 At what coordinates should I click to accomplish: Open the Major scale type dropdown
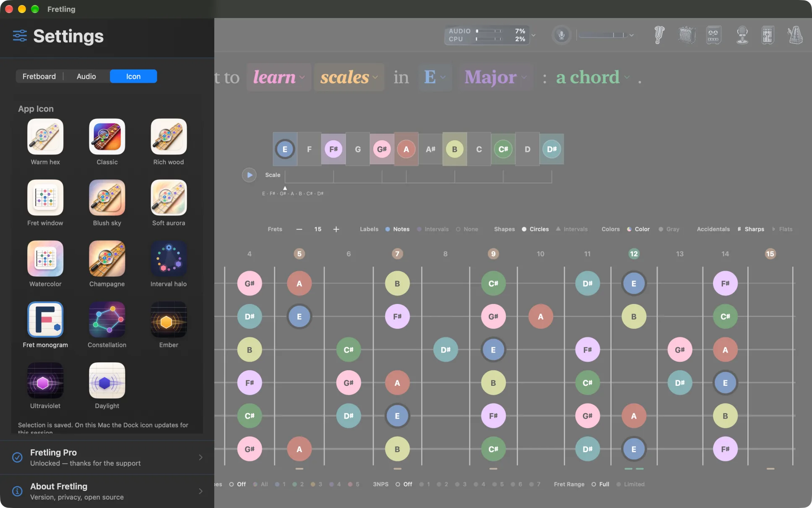click(496, 77)
